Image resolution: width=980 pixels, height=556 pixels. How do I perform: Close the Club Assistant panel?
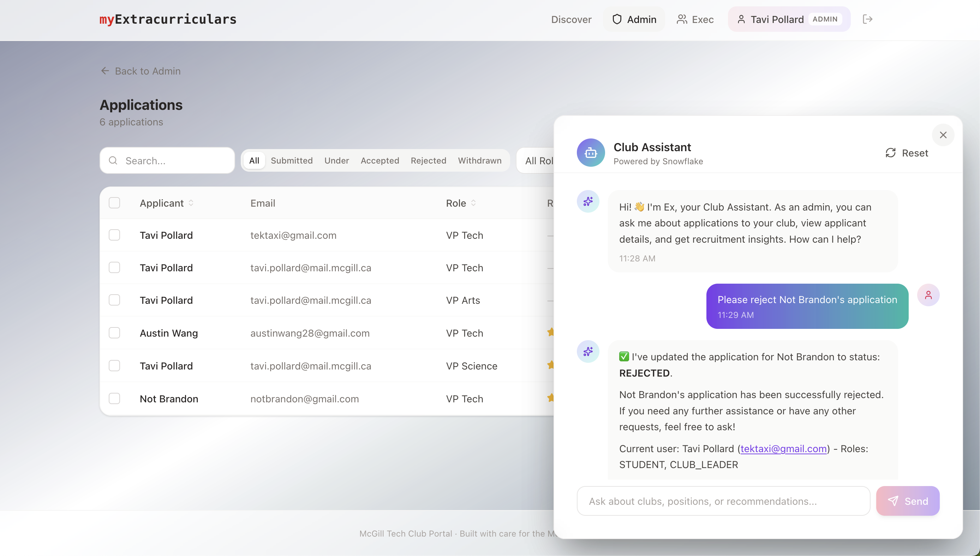(943, 135)
